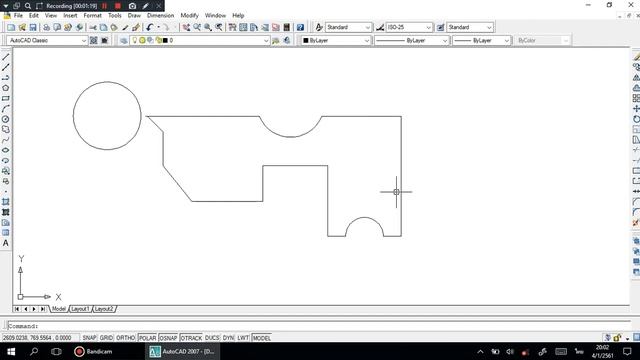This screenshot has width=640, height=360.
Task: Click the Match Properties brush icon
Action: click(136, 27)
